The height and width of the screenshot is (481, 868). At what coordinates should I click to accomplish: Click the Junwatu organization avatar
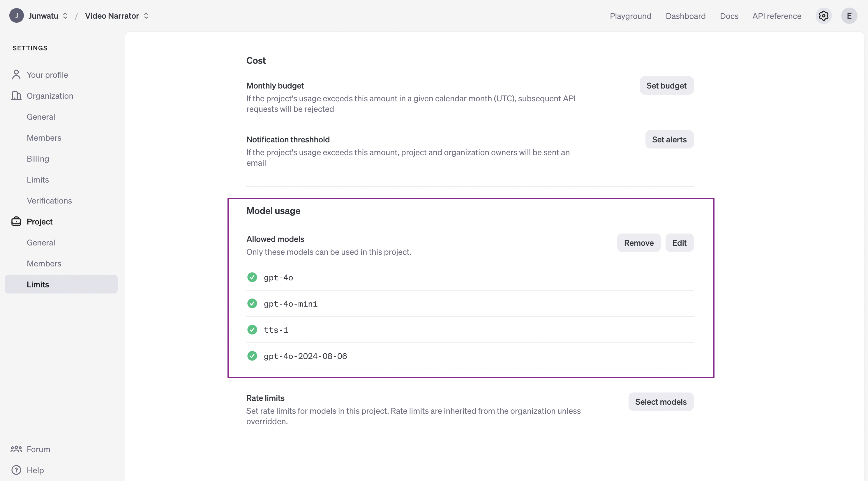[x=16, y=16]
